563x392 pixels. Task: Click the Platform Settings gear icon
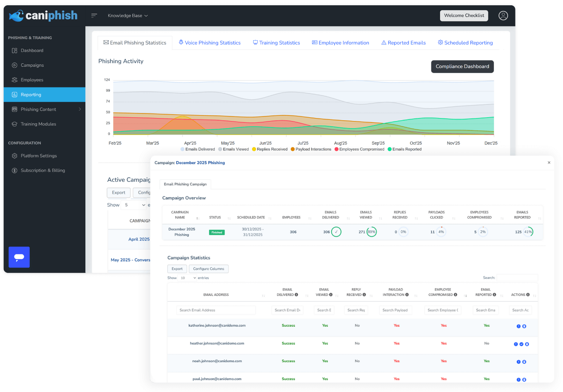[x=15, y=156]
